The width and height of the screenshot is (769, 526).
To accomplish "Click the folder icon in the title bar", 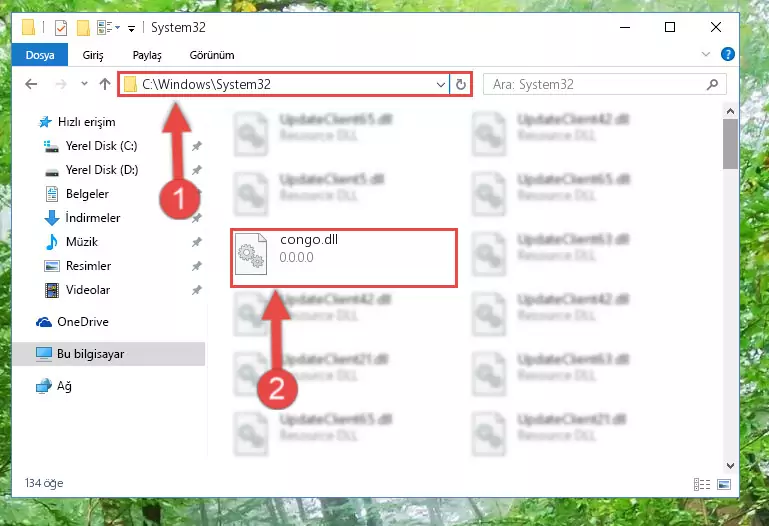I will (x=28, y=27).
